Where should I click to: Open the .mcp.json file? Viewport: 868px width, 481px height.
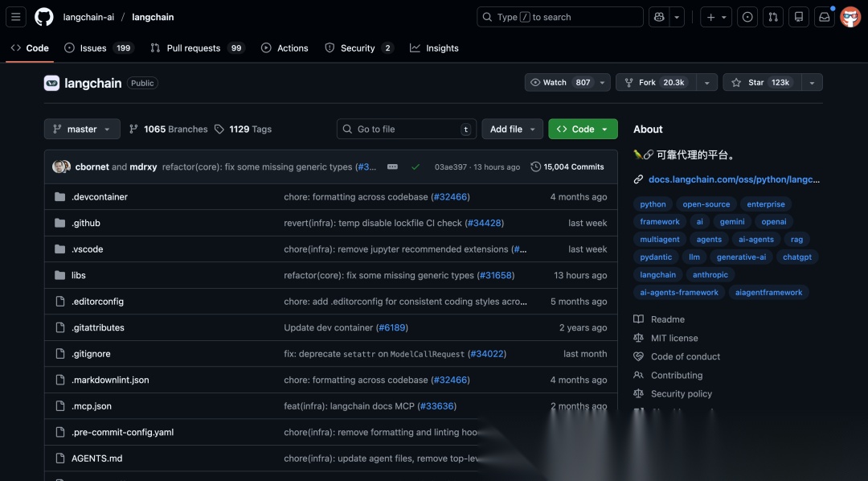click(92, 406)
